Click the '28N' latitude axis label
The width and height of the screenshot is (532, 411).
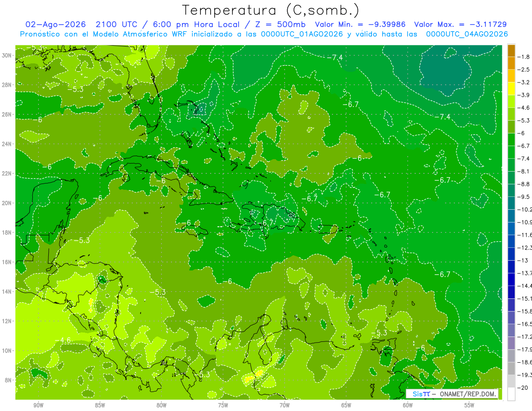[x=7, y=85]
